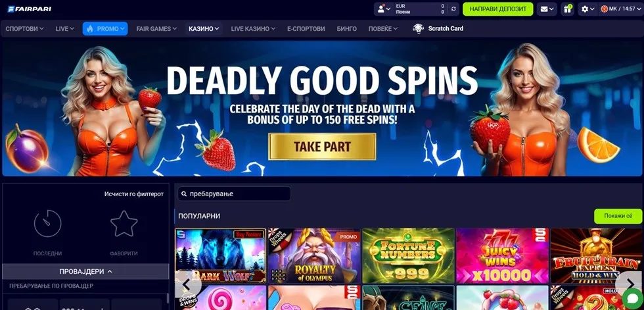Open the messages envelope icon

(x=547, y=9)
